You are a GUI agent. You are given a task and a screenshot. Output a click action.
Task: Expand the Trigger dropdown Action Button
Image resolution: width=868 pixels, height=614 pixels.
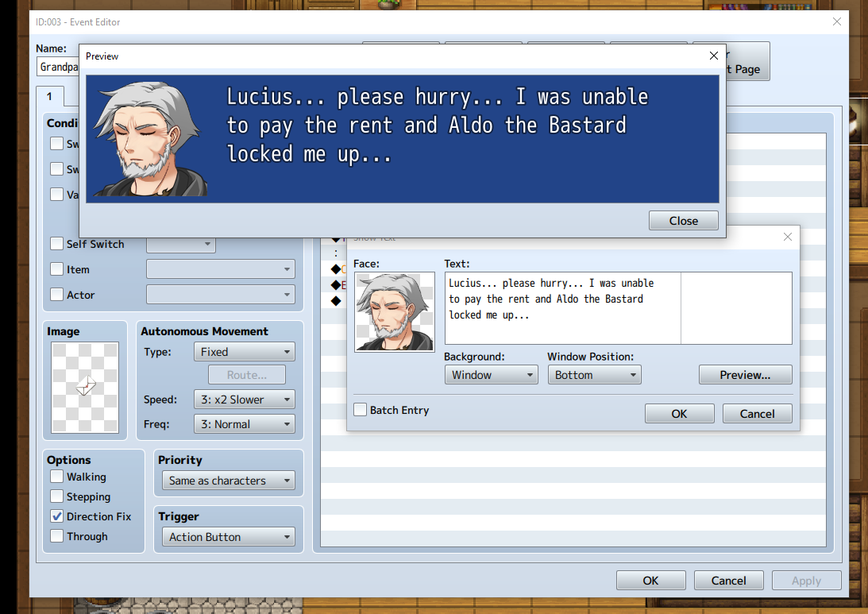(x=227, y=537)
